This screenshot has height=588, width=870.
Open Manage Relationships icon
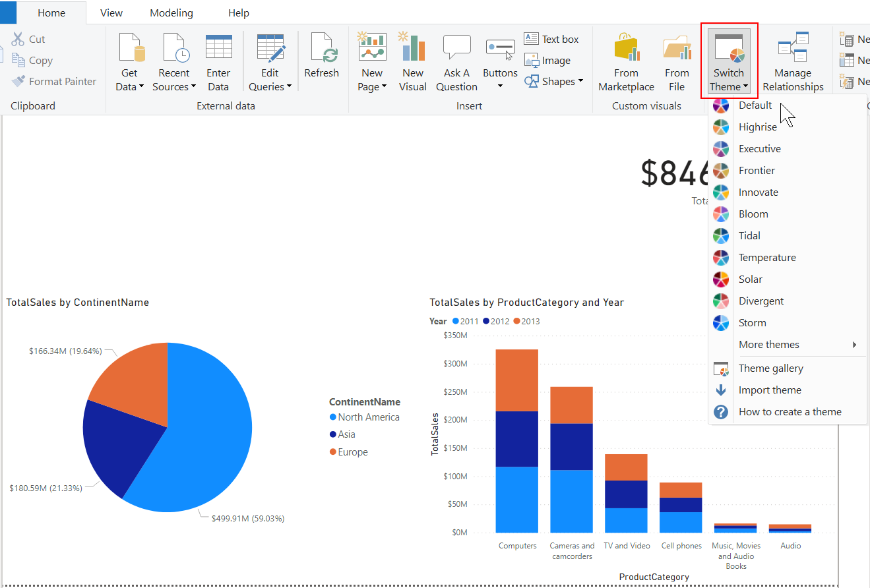pyautogui.click(x=793, y=47)
